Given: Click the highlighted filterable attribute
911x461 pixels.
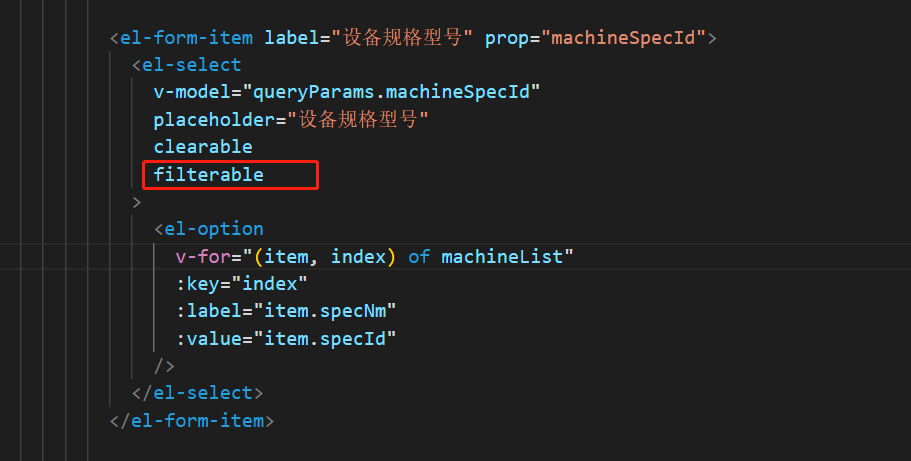Looking at the screenshot, I should 208,175.
